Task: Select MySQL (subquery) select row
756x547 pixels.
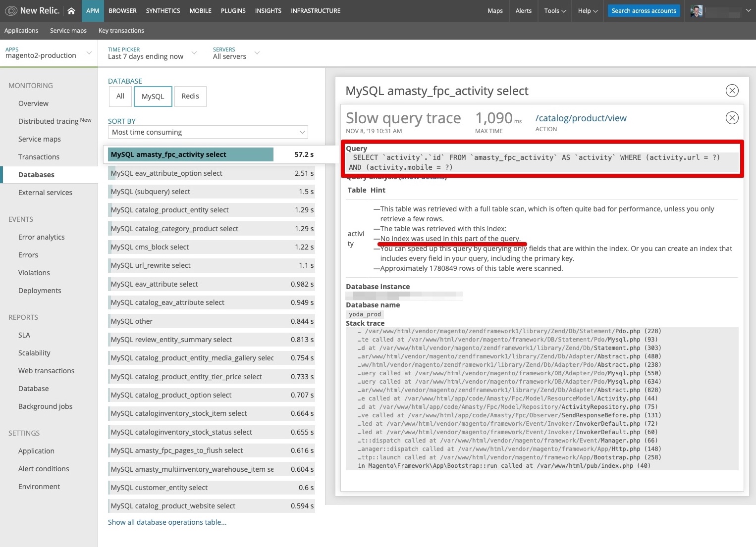Action: 212,192
